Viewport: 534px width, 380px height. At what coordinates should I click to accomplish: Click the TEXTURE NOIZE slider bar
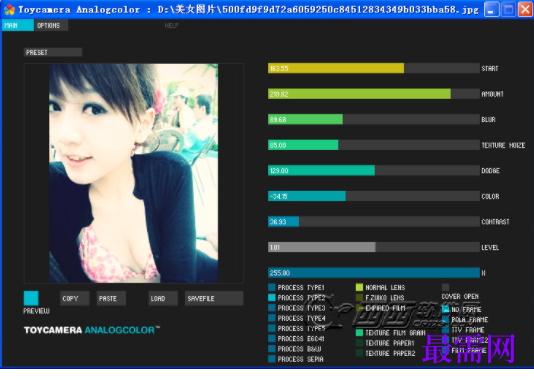pos(374,145)
